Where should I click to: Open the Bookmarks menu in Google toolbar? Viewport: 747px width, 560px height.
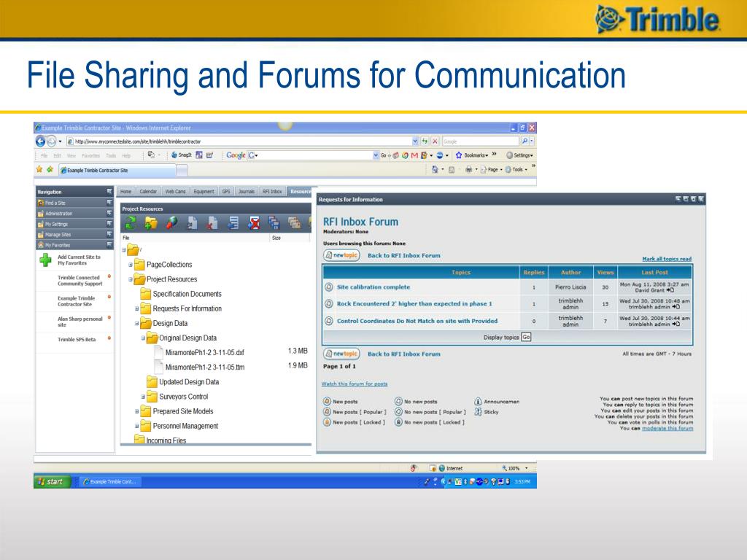pyautogui.click(x=472, y=155)
